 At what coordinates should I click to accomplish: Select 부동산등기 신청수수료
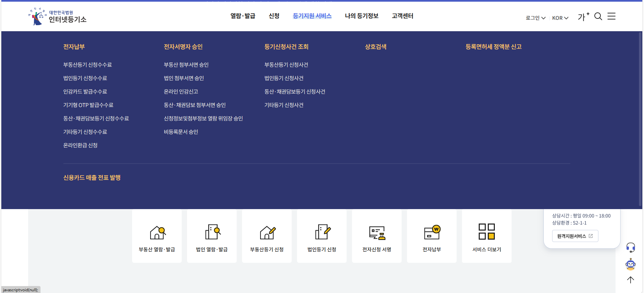(x=87, y=65)
